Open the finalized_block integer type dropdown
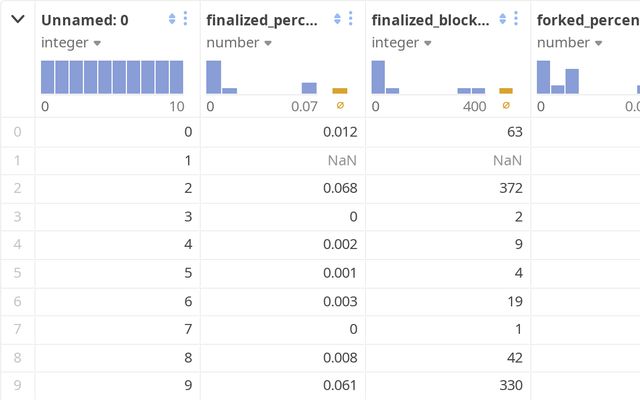640x400 pixels. [x=401, y=43]
